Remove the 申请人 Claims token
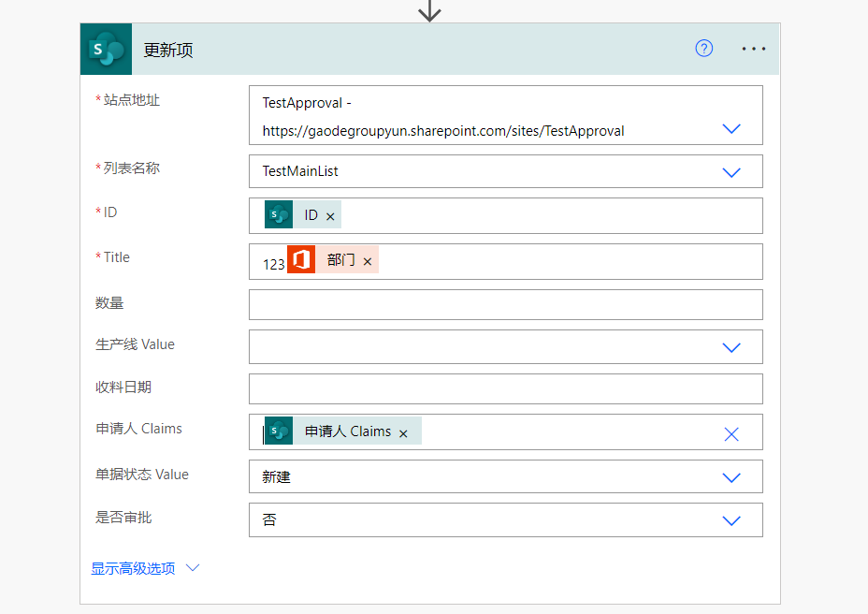The height and width of the screenshot is (614, 868). pos(403,432)
